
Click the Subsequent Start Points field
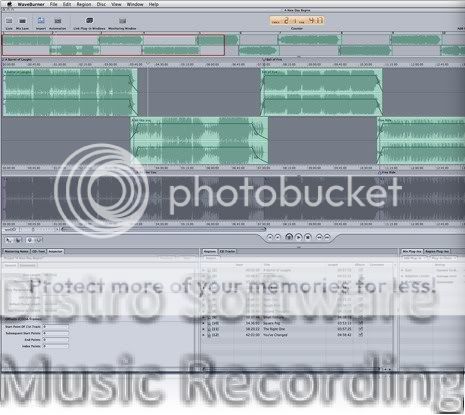pyautogui.click(x=55, y=333)
